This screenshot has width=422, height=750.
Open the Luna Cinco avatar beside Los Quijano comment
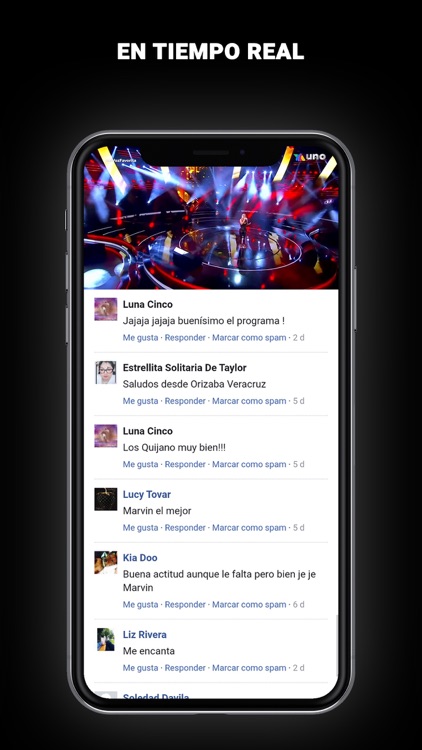tap(105, 436)
